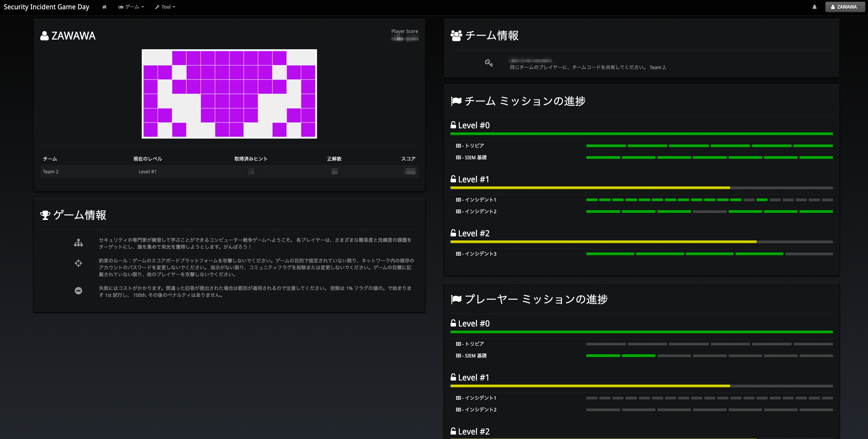Viewport: 868px width, 439px height.
Task: Click grid icon beside team トリビア
Action: coord(458,146)
